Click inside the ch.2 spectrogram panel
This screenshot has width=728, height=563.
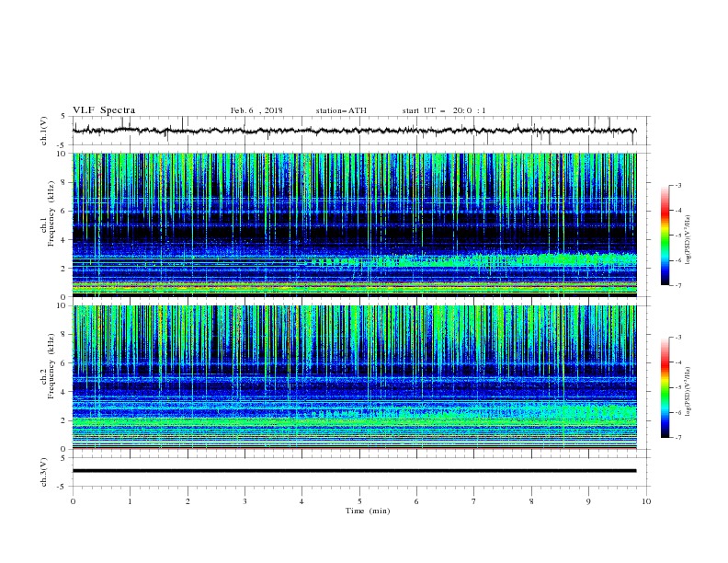coord(354,377)
